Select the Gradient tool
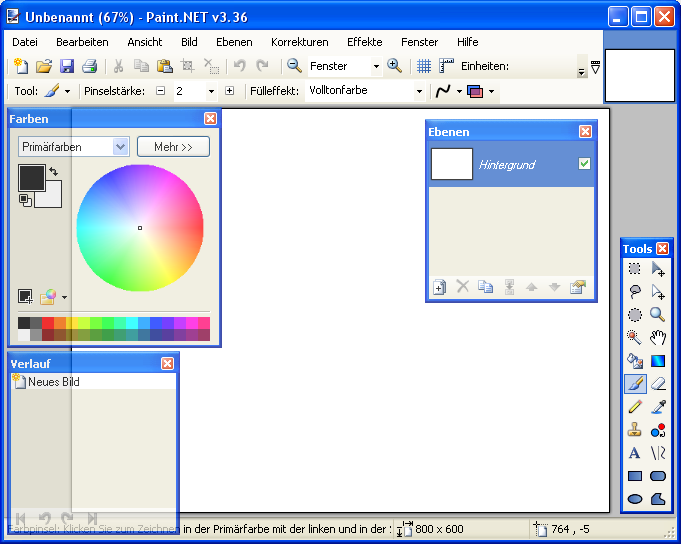The height and width of the screenshot is (544, 681). (658, 361)
